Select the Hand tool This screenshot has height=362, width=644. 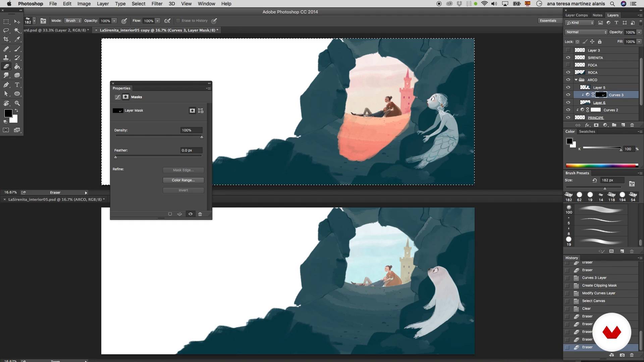[6, 103]
